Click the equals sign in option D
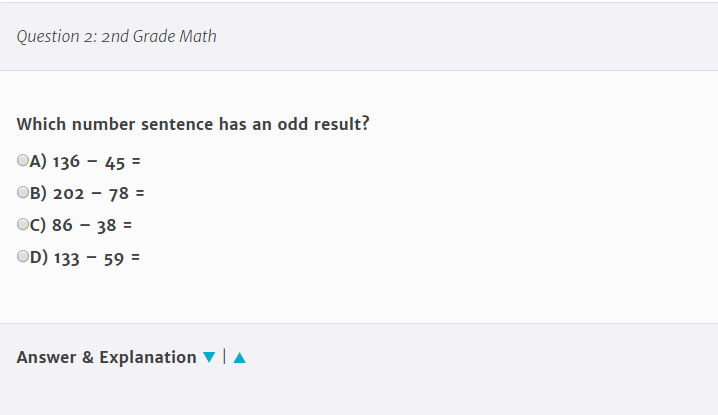This screenshot has width=718, height=415. (135, 257)
